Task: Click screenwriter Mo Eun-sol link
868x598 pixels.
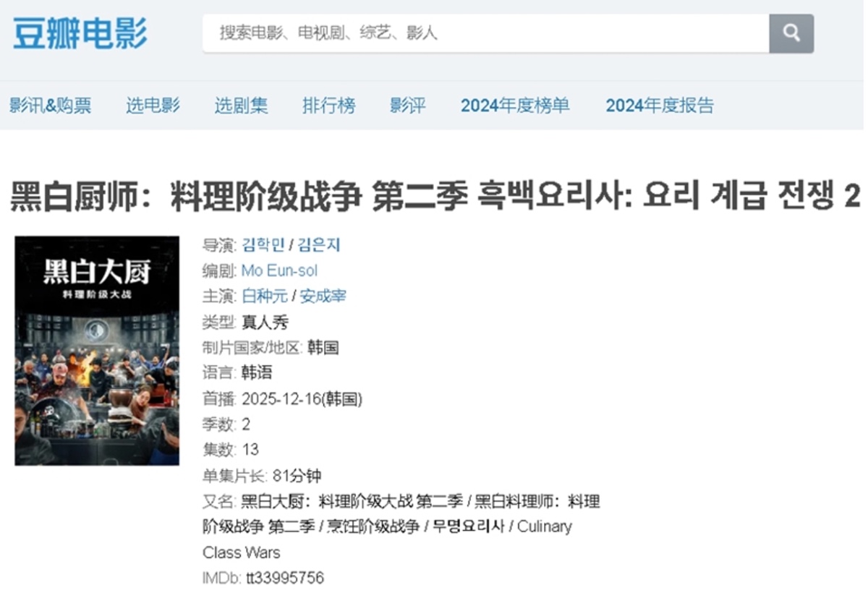Action: (279, 270)
